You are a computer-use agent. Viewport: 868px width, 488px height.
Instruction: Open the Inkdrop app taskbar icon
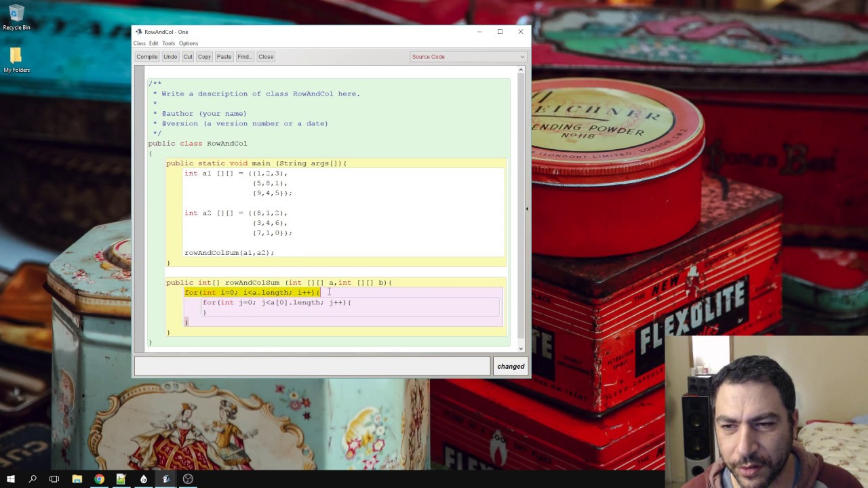coord(144,479)
